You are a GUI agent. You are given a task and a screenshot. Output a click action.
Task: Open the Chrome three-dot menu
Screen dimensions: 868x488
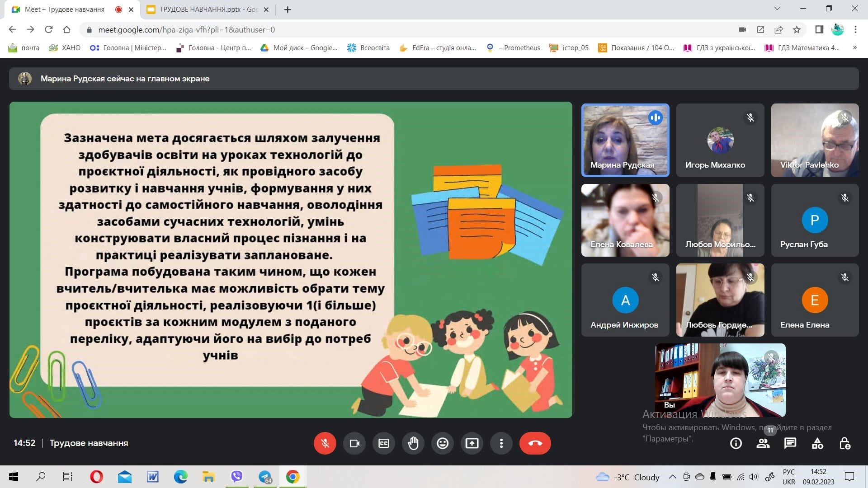tap(855, 30)
